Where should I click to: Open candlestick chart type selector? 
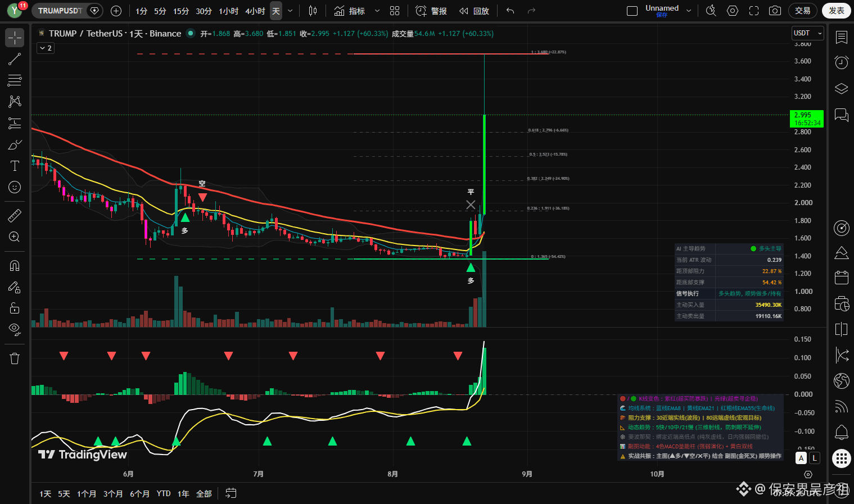point(313,11)
